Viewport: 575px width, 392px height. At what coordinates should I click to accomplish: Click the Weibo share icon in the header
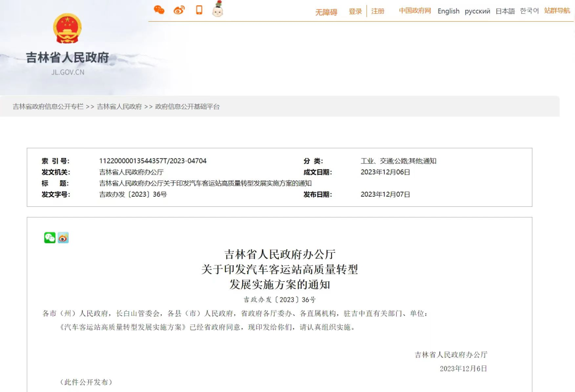(178, 10)
